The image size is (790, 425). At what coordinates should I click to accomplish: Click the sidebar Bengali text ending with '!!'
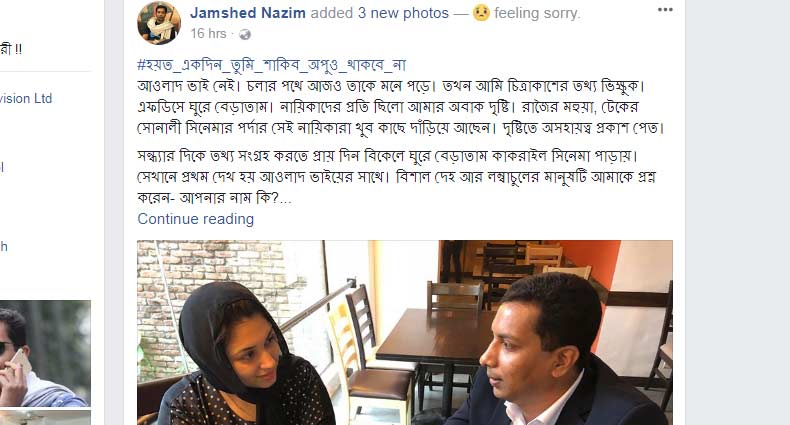point(11,49)
